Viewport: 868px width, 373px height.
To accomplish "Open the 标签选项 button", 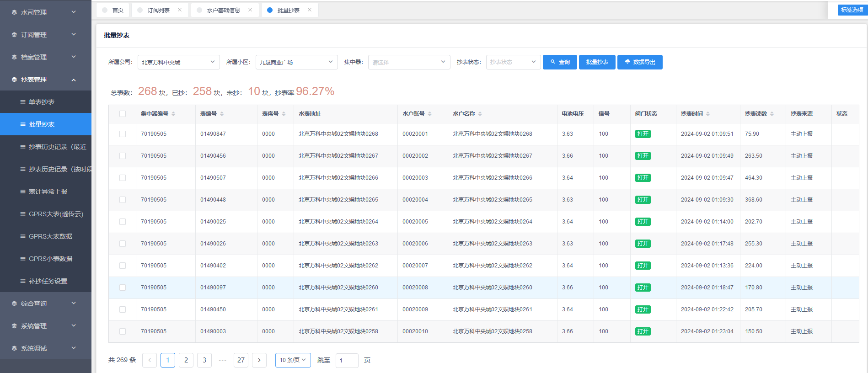I will click(x=852, y=10).
